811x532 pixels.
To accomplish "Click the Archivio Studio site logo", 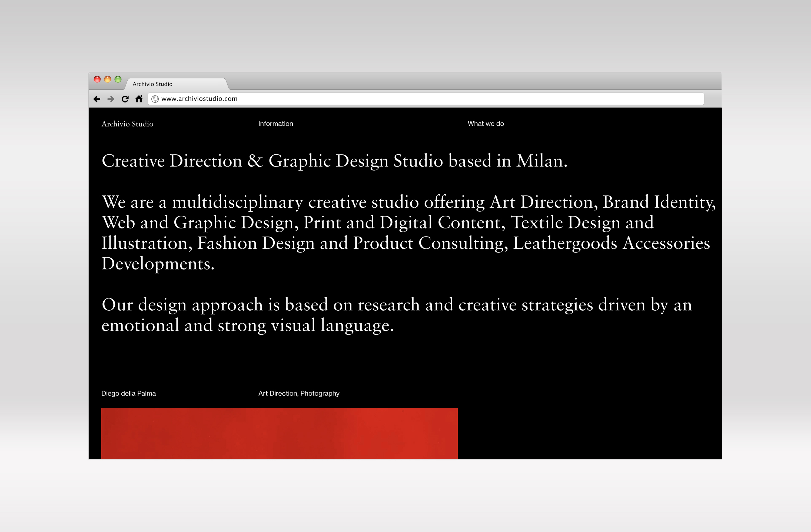I will [127, 124].
